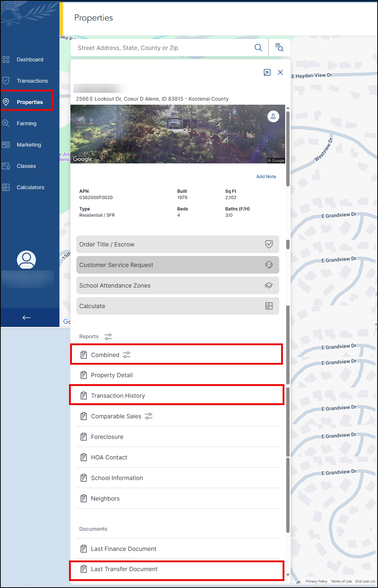The width and height of the screenshot is (378, 588).
Task: Collapse the sidebar with the back arrow
Action: tap(26, 318)
